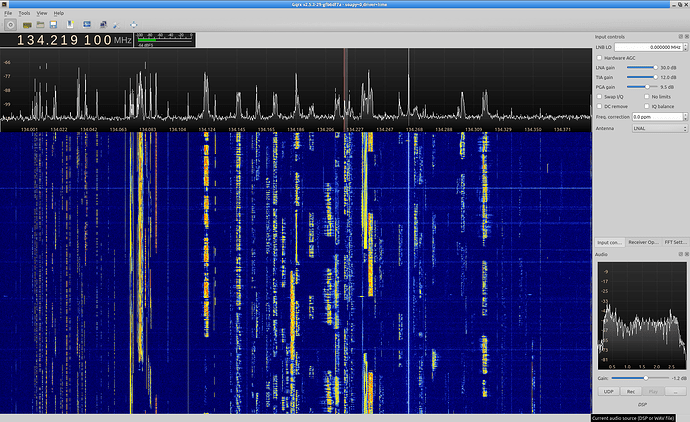This screenshot has height=422, width=690.
Task: Adjust the TIA gain slider
Action: 642,77
